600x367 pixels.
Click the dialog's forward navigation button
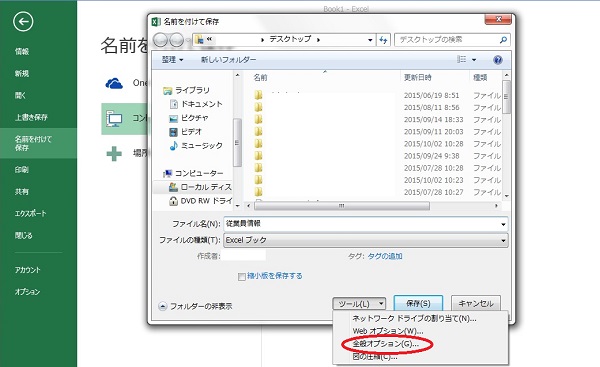point(176,40)
